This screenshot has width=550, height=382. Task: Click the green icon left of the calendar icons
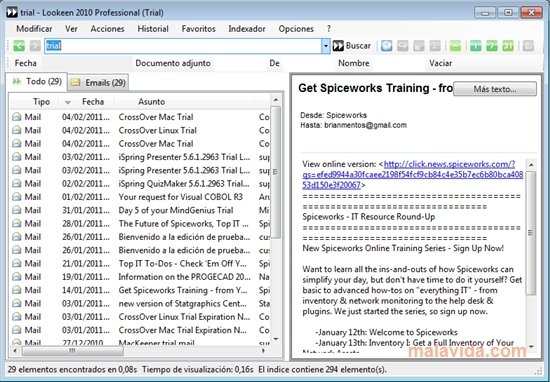tap(455, 46)
